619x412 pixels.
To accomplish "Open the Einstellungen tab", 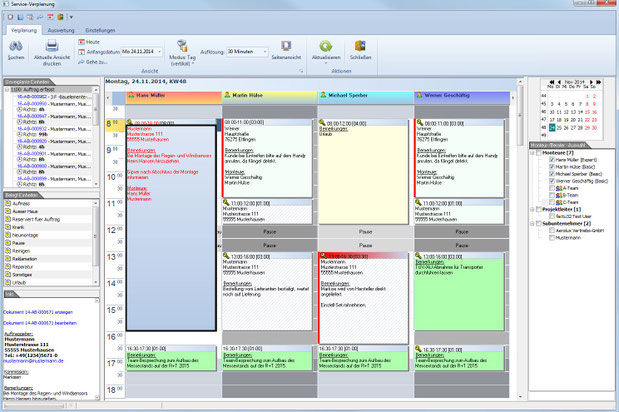I will pyautogui.click(x=100, y=30).
